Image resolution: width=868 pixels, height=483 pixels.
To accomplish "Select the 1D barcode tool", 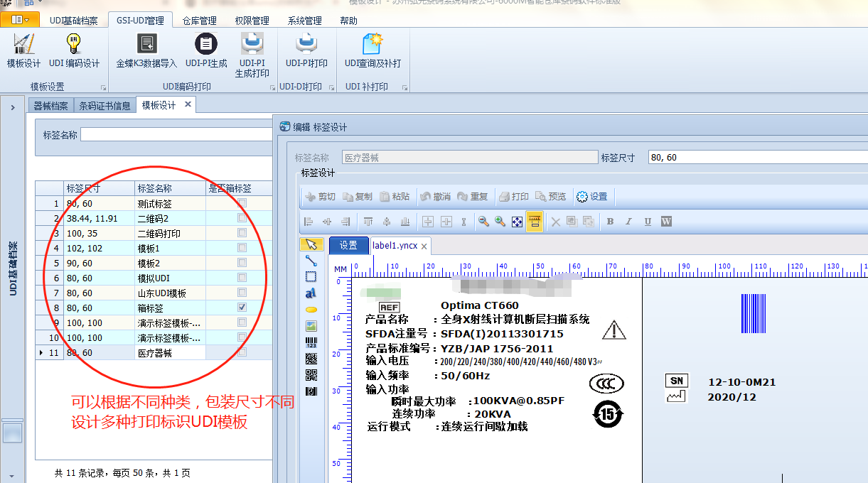I will (x=311, y=342).
